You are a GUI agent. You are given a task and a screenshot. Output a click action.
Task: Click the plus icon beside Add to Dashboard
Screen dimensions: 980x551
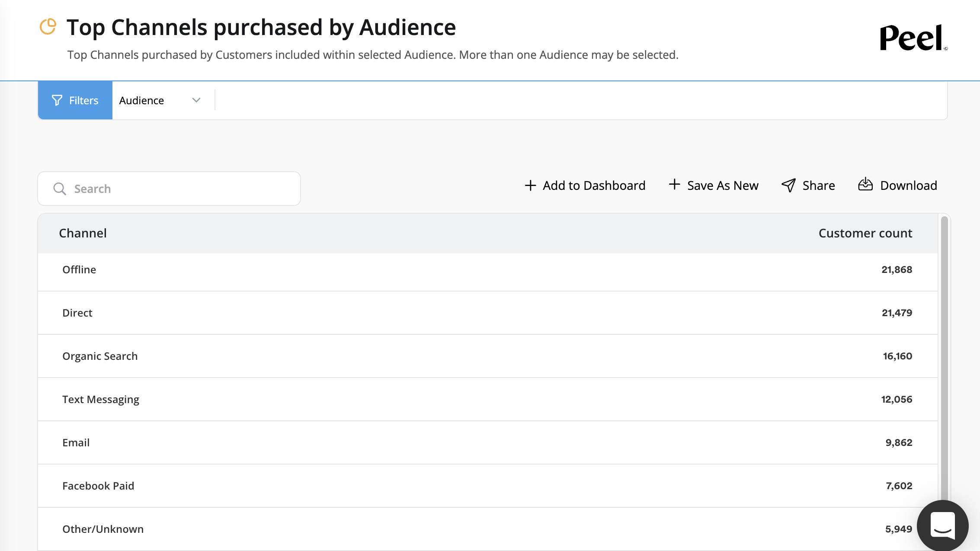point(530,186)
